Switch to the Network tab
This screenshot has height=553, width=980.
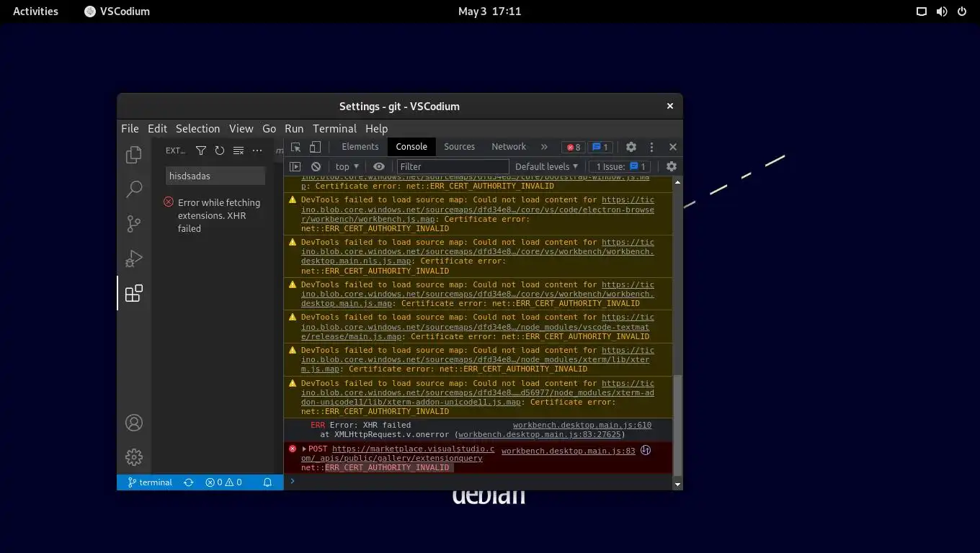pos(509,147)
